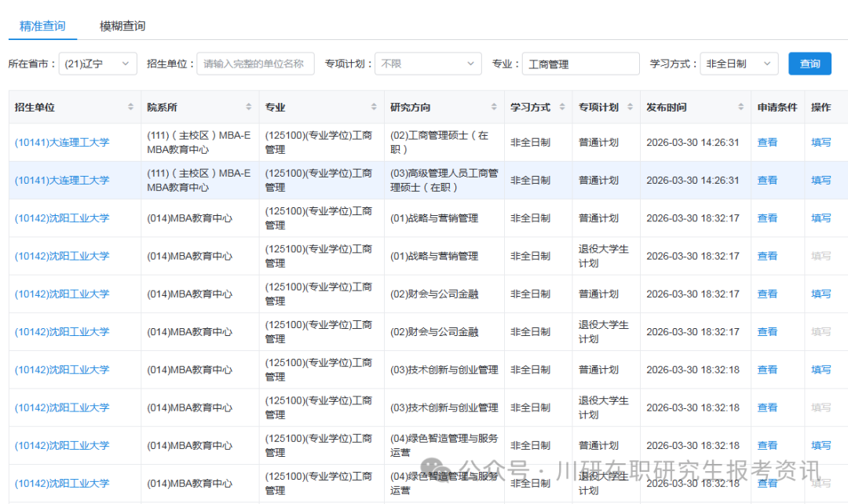Open the 所在省市 province dropdown
Screen dimensions: 848x504
click(x=97, y=64)
